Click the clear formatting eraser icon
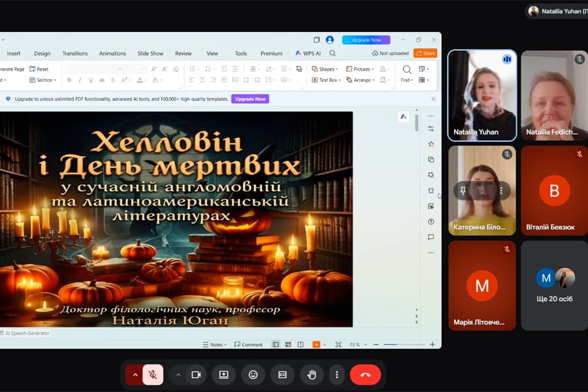Image resolution: width=588 pixels, height=392 pixels. pos(176,69)
